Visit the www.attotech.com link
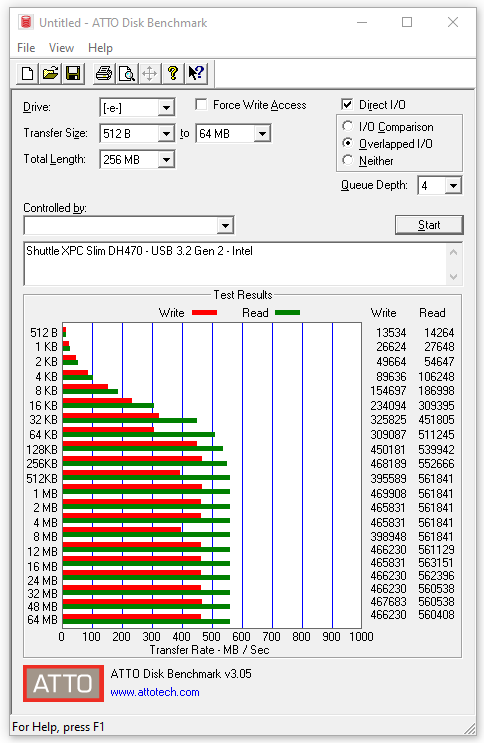484x743 pixels. (x=155, y=692)
